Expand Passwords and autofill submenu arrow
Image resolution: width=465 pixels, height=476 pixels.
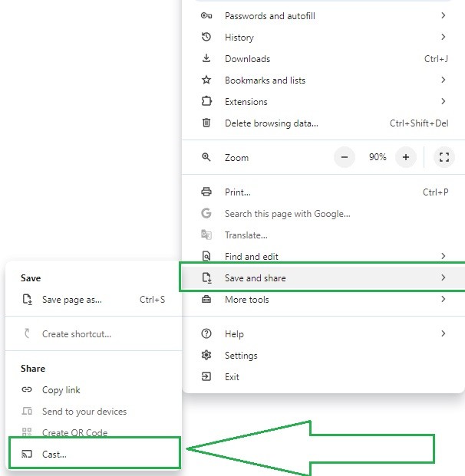pyautogui.click(x=444, y=15)
